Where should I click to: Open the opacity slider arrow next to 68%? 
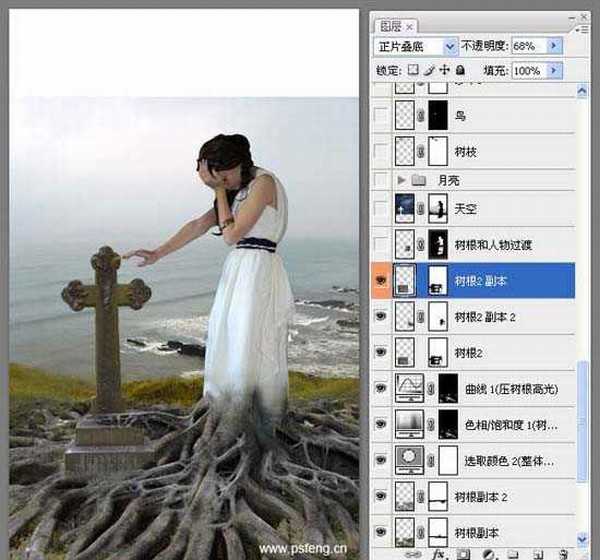click(555, 46)
